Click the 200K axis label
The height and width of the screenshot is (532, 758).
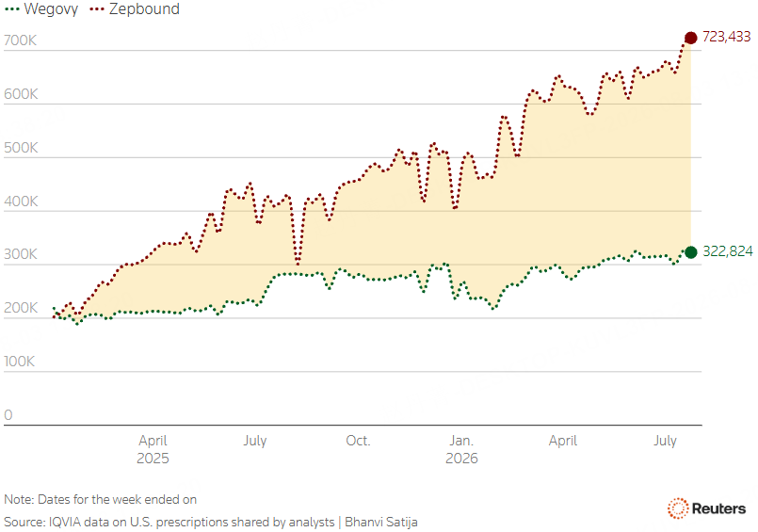click(x=21, y=308)
